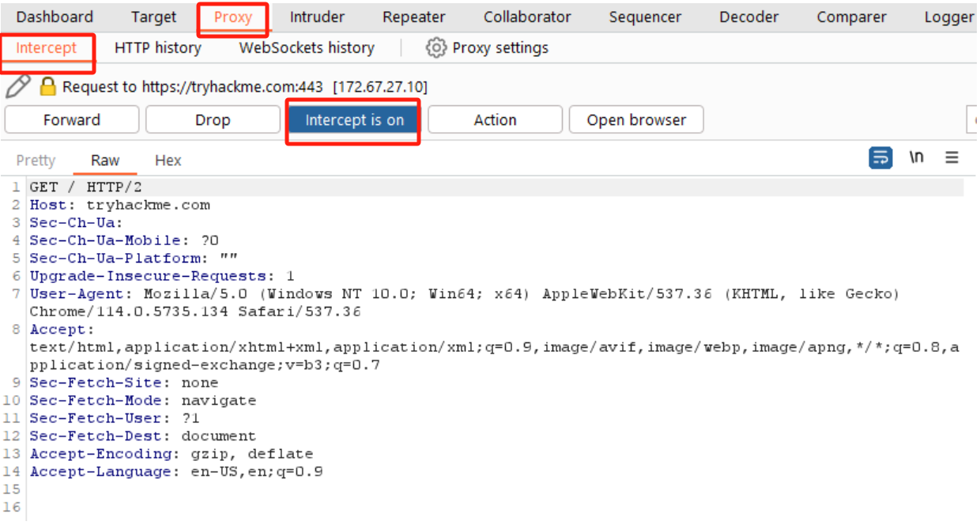980x529 pixels.
Task: Open the Action menu
Action: (495, 120)
